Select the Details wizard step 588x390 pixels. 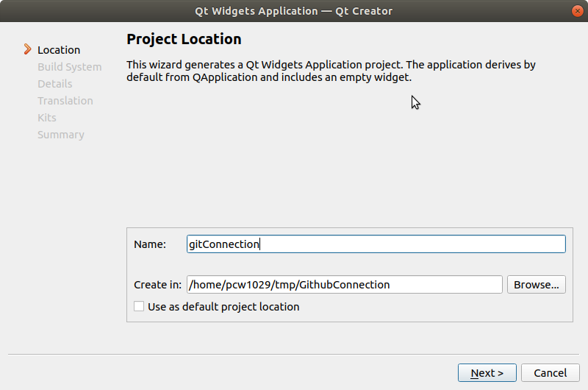[54, 84]
